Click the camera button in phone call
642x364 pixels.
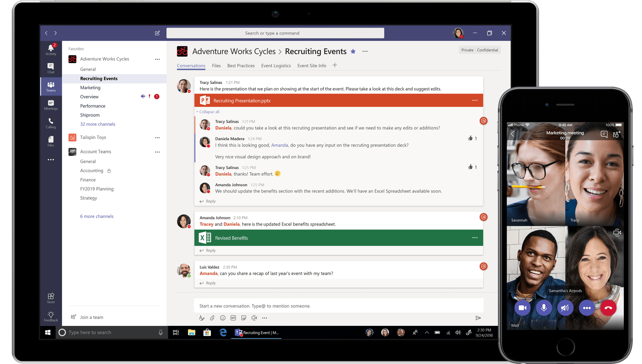[x=522, y=308]
